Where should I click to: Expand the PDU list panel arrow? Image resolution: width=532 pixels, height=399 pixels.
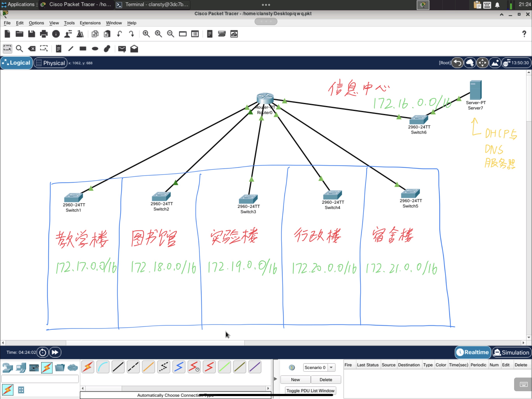(275, 379)
